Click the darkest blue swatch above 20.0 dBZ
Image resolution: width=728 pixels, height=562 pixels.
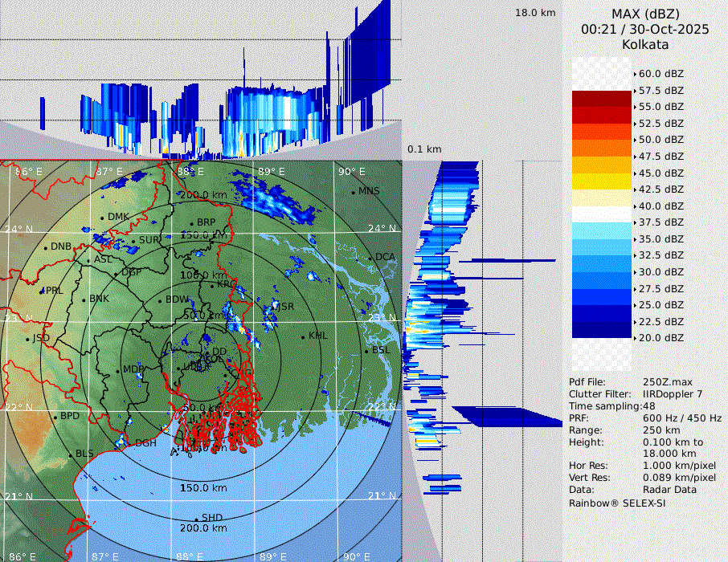(x=602, y=329)
